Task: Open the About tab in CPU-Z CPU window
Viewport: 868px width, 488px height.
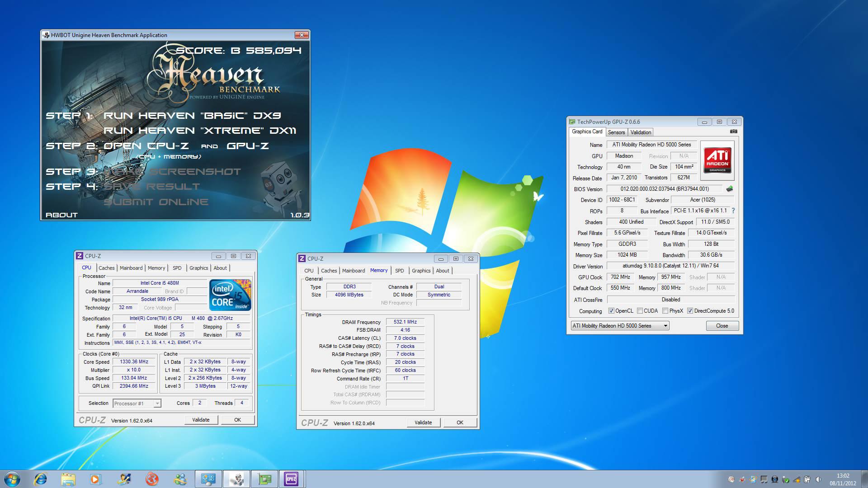Action: point(220,268)
